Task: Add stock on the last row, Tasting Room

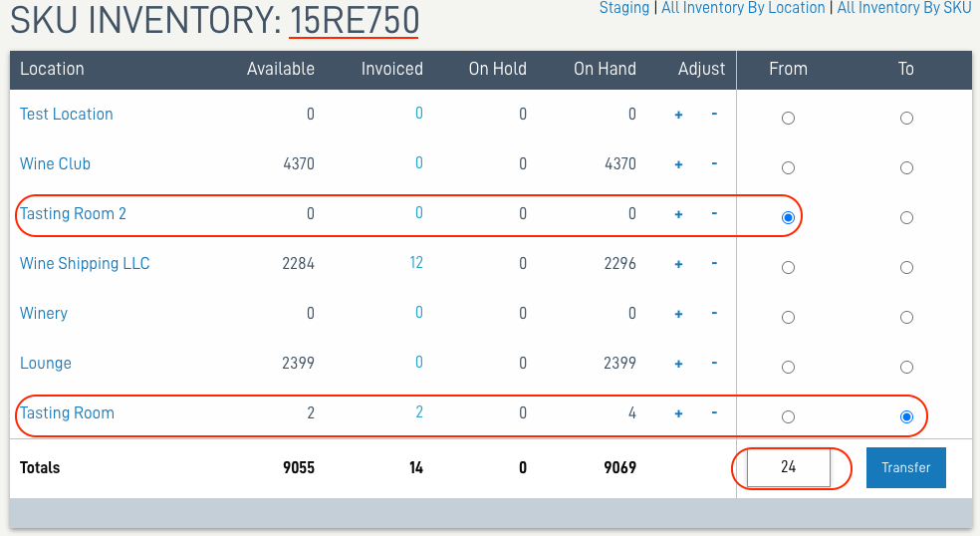Action: click(x=678, y=413)
